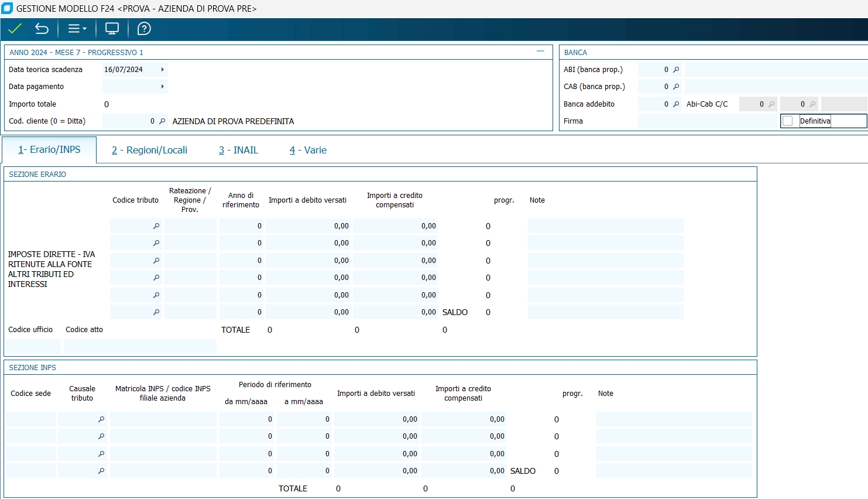Image resolution: width=868 pixels, height=499 pixels.
Task: Collapse the Anno 2024 header panel
Action: 540,52
